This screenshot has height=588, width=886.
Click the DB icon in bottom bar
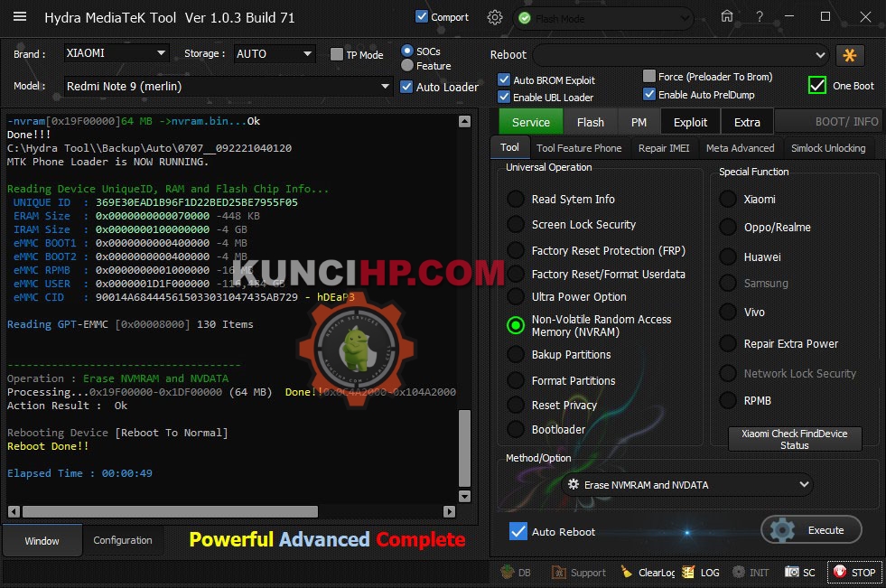pyautogui.click(x=508, y=572)
